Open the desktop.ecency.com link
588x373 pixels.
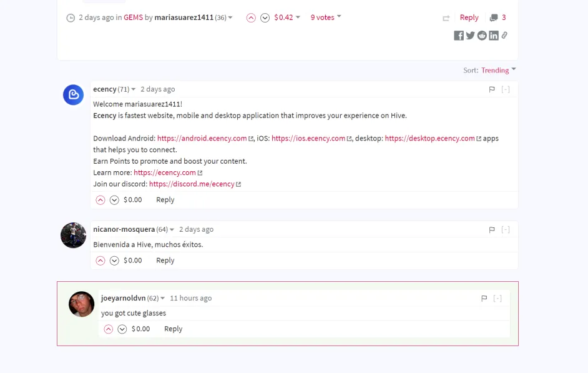click(x=429, y=139)
